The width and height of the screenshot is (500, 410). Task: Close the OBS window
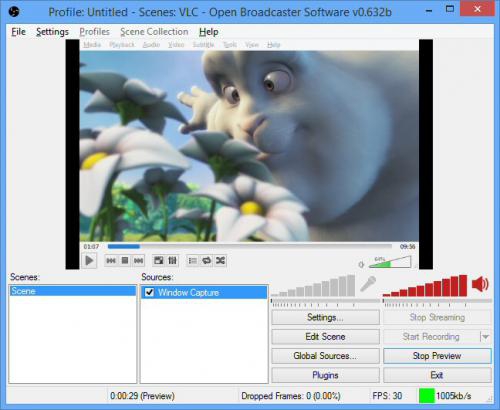pos(477,9)
